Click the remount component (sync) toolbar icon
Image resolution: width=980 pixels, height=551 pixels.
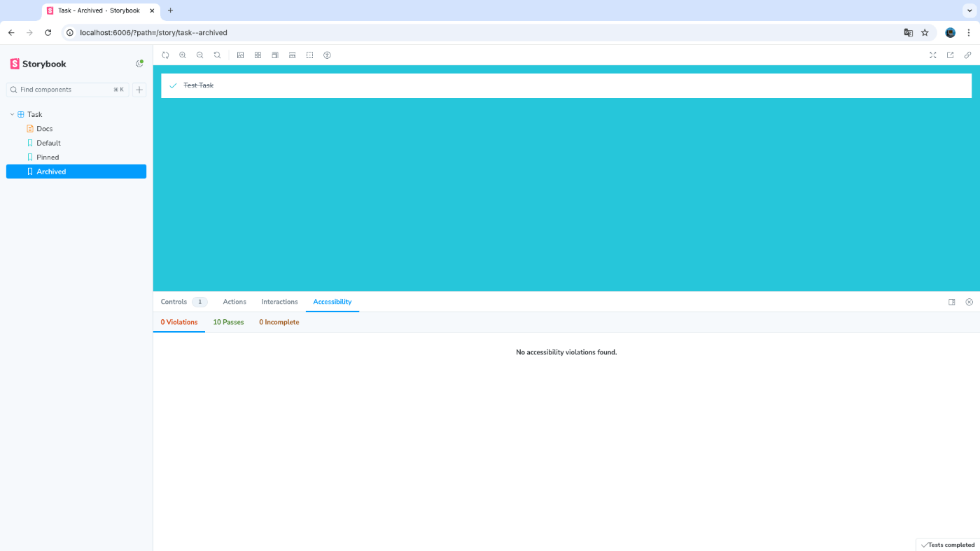pos(165,55)
